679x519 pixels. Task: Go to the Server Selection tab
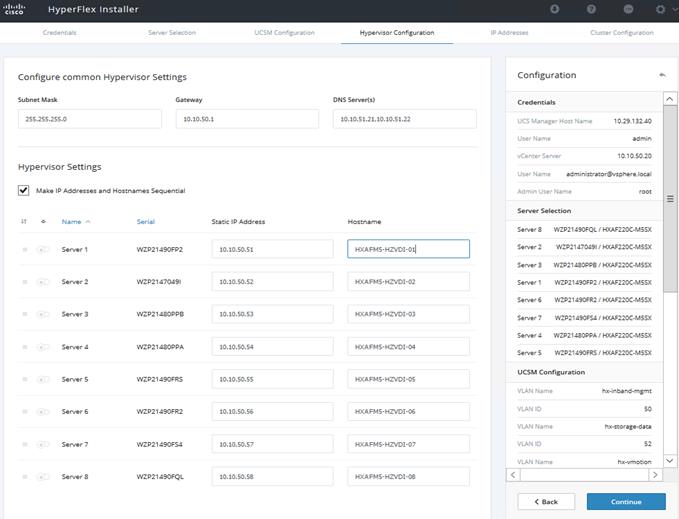click(172, 32)
